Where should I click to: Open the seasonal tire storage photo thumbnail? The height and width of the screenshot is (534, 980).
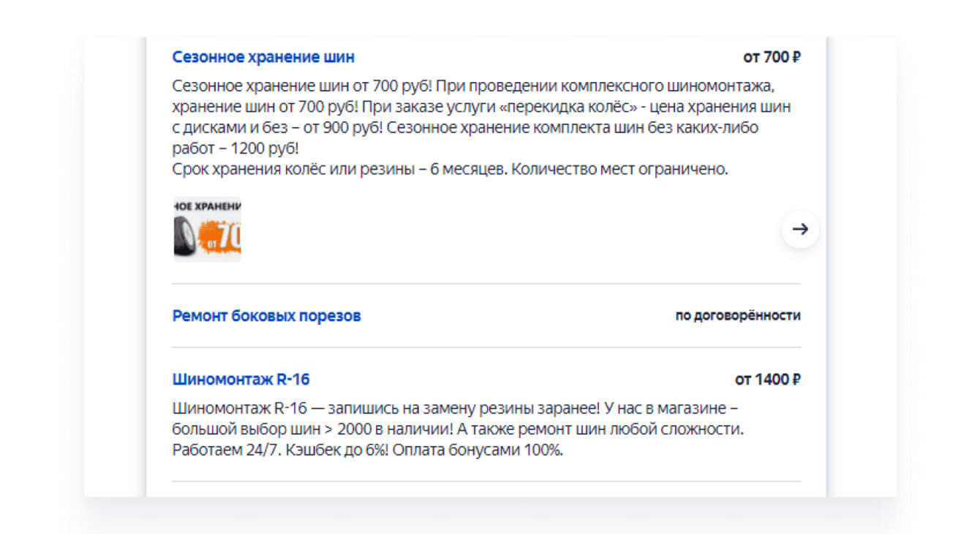tap(207, 228)
